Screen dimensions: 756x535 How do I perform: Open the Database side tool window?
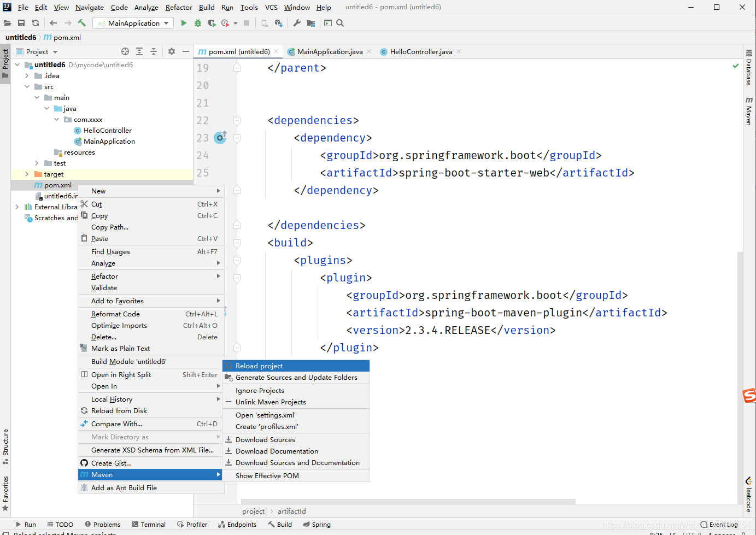coord(749,68)
